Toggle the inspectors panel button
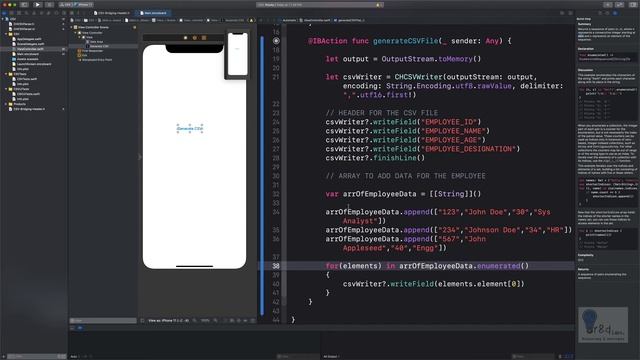640x360 pixels. tap(633, 4)
